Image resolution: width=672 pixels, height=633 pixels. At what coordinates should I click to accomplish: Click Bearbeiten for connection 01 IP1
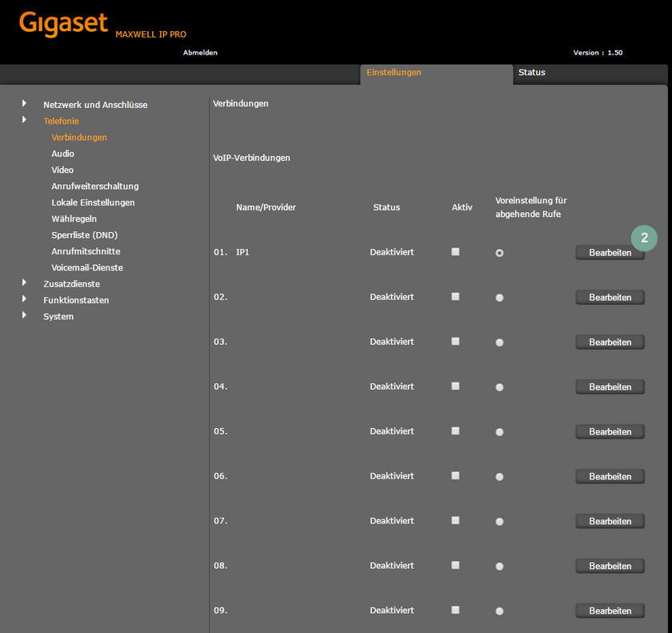click(x=610, y=252)
